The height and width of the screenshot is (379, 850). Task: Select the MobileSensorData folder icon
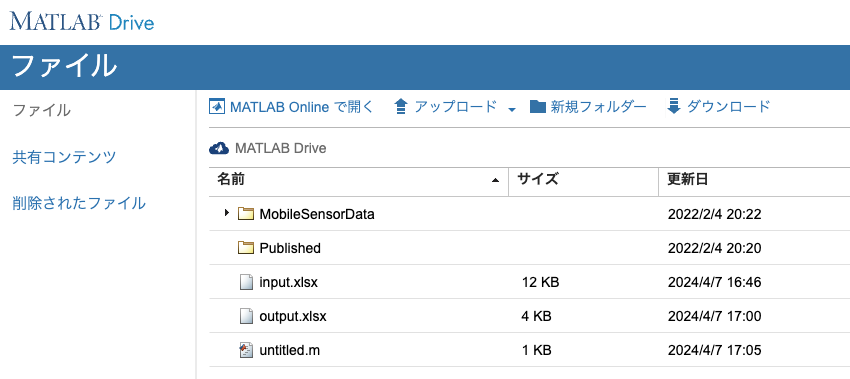(x=246, y=214)
